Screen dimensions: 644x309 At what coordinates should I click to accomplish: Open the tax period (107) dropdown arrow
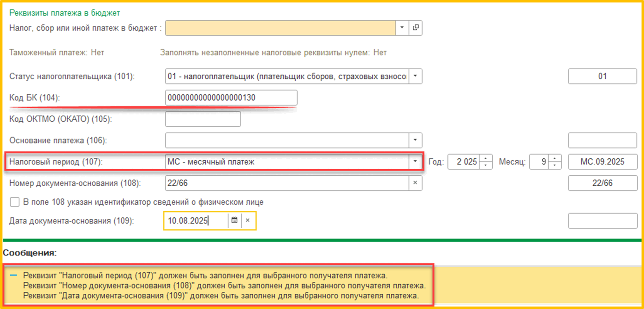[x=415, y=162]
